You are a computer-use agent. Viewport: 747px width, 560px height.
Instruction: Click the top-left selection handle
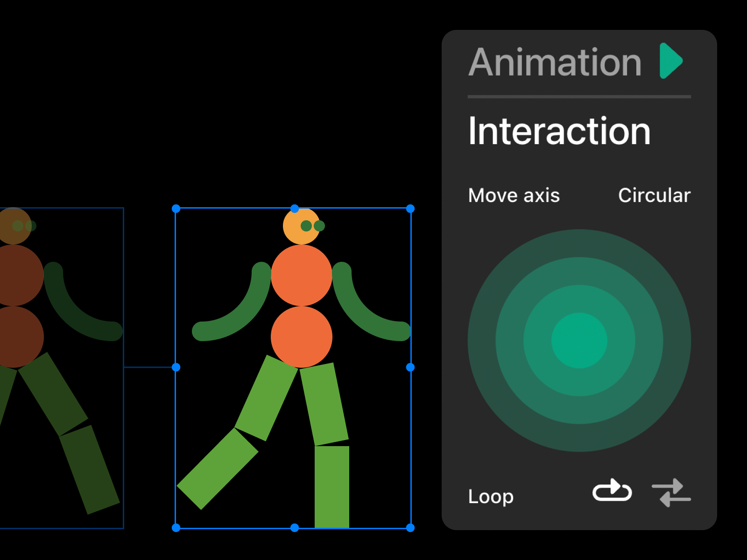(x=176, y=209)
